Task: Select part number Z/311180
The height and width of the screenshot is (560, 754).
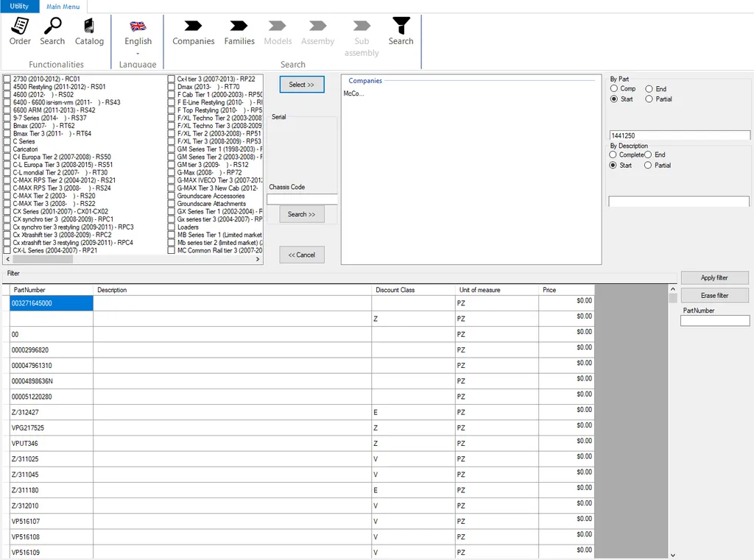Action: (x=52, y=490)
